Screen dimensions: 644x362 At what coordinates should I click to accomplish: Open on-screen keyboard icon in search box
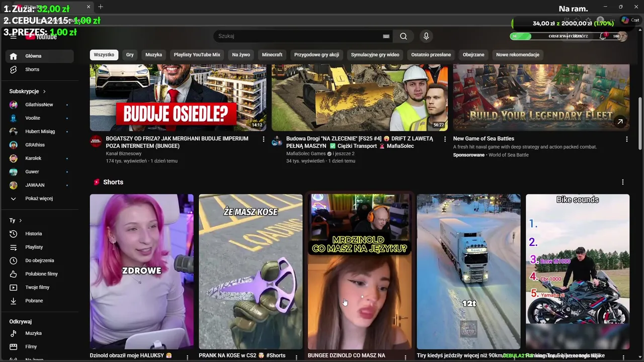386,36
